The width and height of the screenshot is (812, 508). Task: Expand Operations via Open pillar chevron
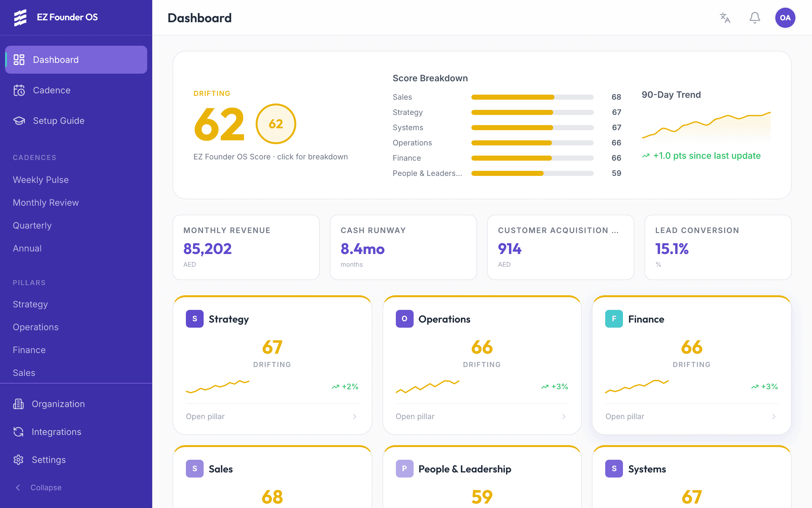pos(564,417)
